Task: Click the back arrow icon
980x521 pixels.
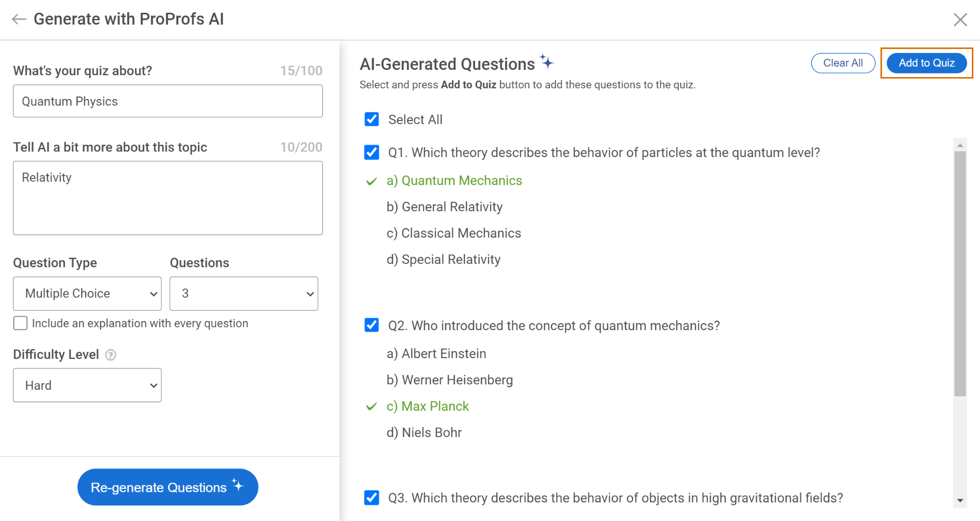Action: (x=19, y=19)
